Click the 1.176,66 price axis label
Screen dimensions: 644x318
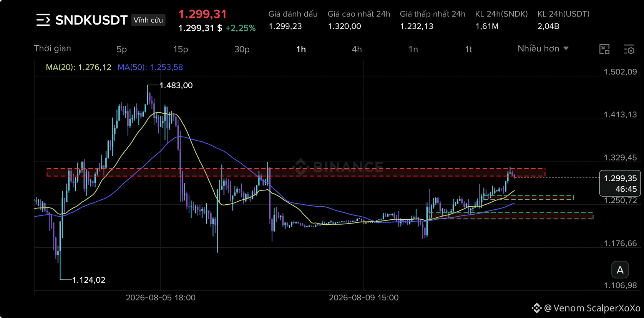click(620, 243)
